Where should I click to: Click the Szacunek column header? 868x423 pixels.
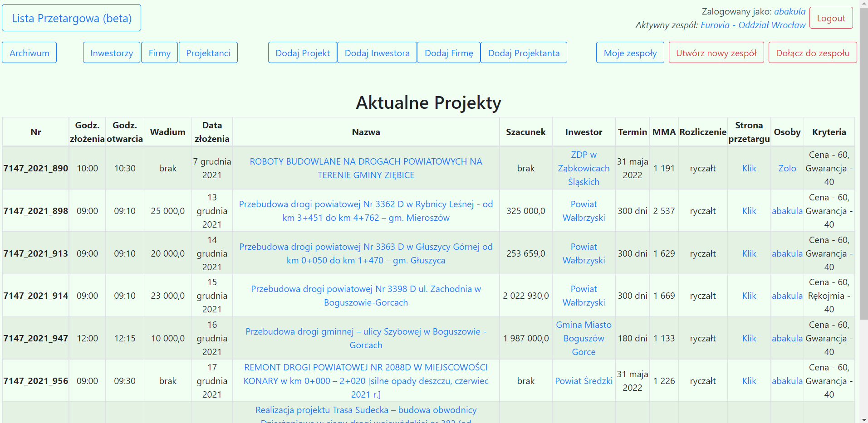(525, 132)
